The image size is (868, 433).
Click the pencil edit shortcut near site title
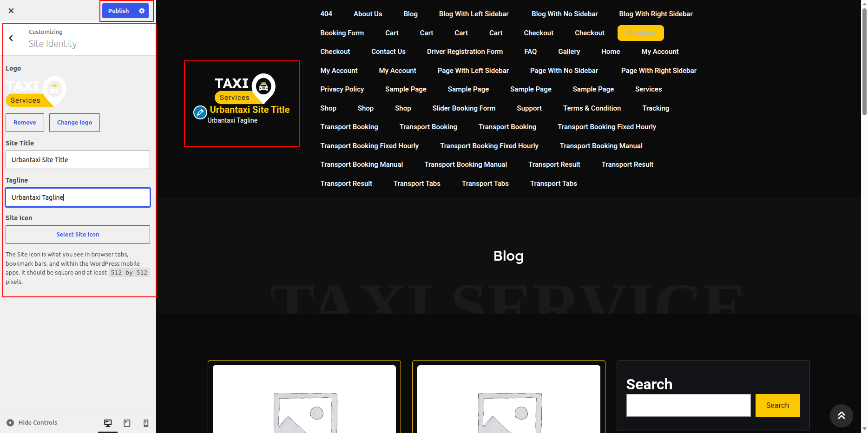point(200,112)
